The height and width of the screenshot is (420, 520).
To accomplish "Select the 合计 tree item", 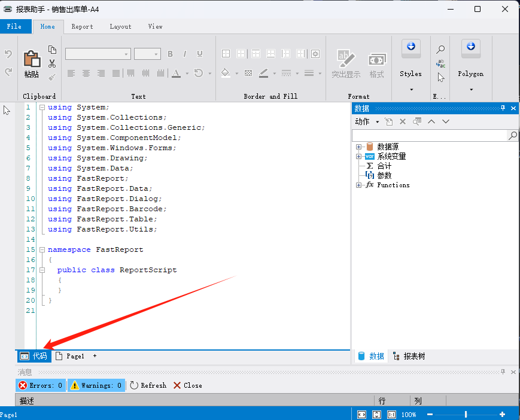I will point(384,166).
